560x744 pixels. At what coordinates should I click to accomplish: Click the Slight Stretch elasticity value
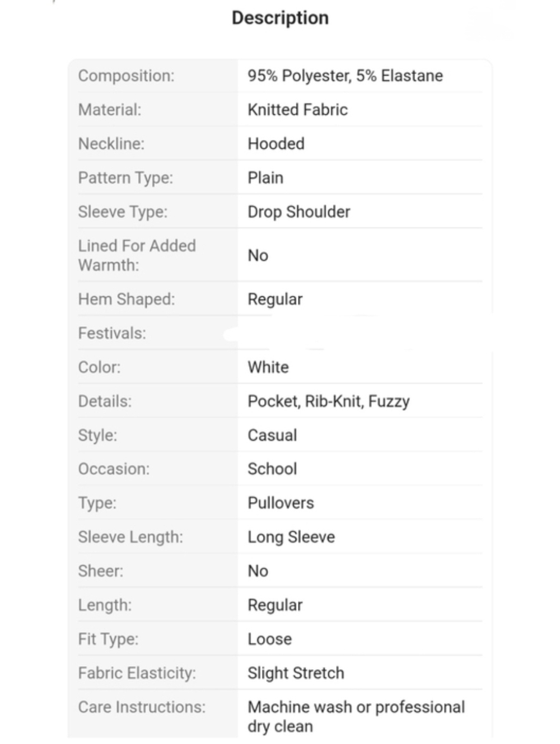(296, 673)
